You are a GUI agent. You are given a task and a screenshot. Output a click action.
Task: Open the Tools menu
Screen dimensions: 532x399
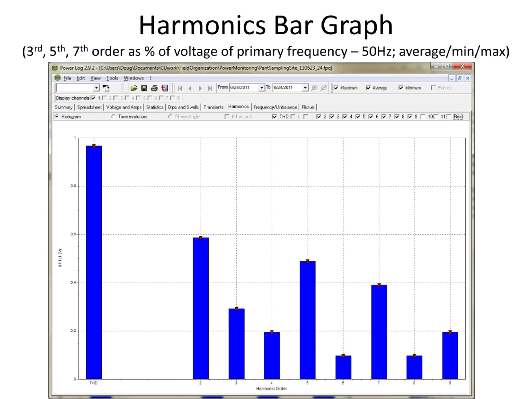coord(112,78)
